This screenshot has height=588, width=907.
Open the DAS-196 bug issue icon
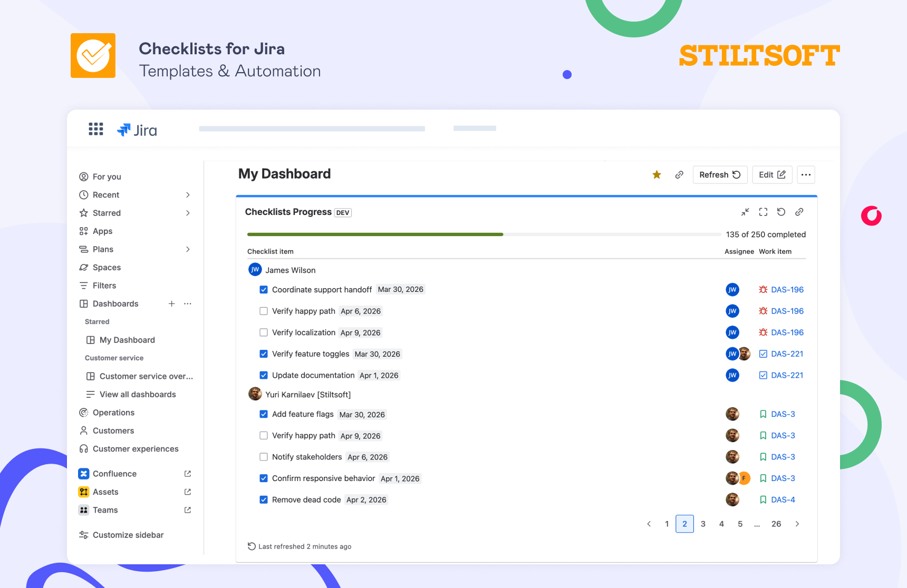(764, 289)
